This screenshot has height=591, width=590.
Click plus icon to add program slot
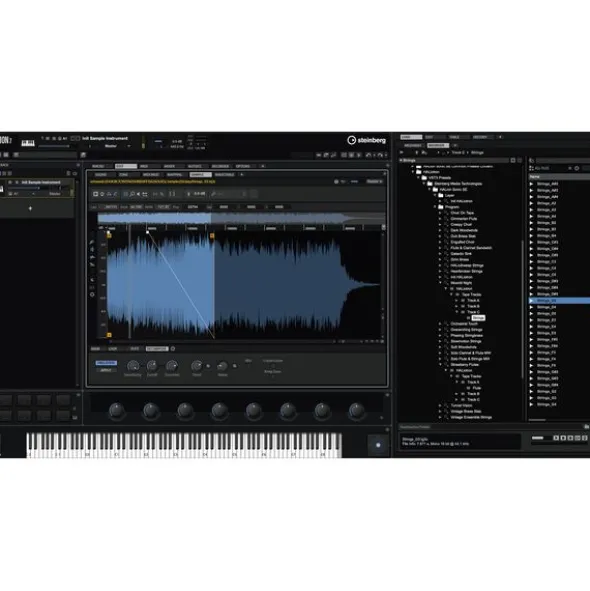31,208
